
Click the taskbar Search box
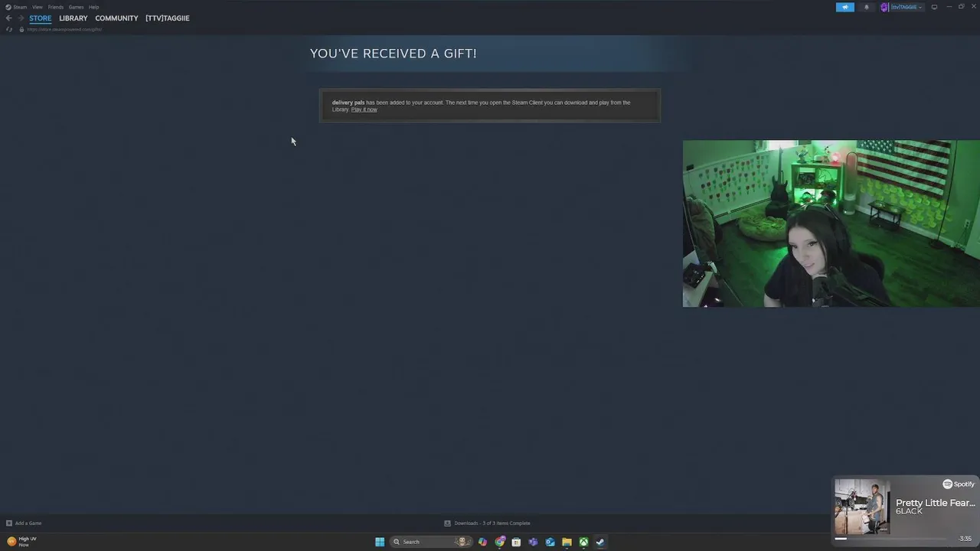coord(430,542)
